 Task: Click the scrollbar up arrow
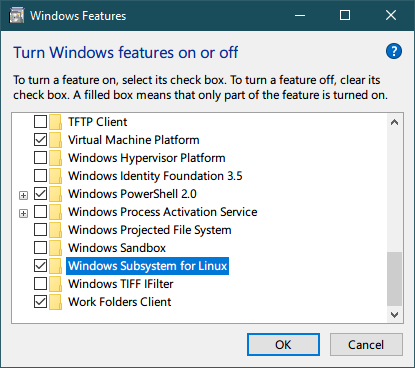[394, 122]
